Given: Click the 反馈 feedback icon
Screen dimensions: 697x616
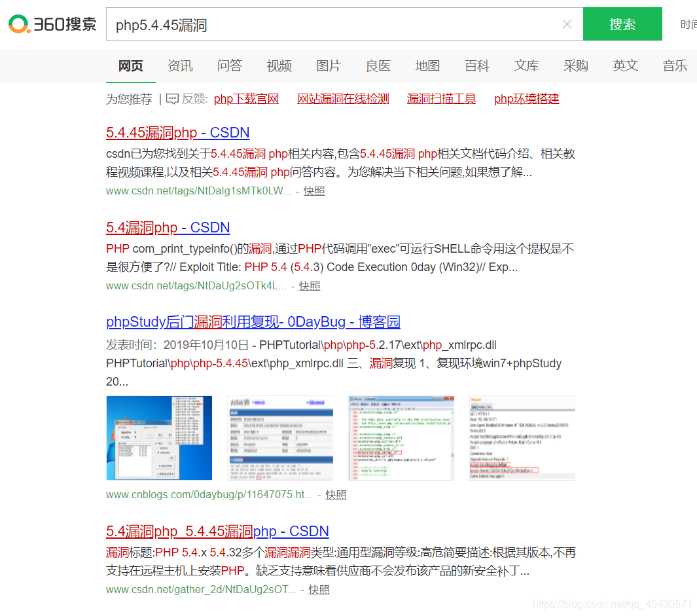Looking at the screenshot, I should tap(172, 99).
